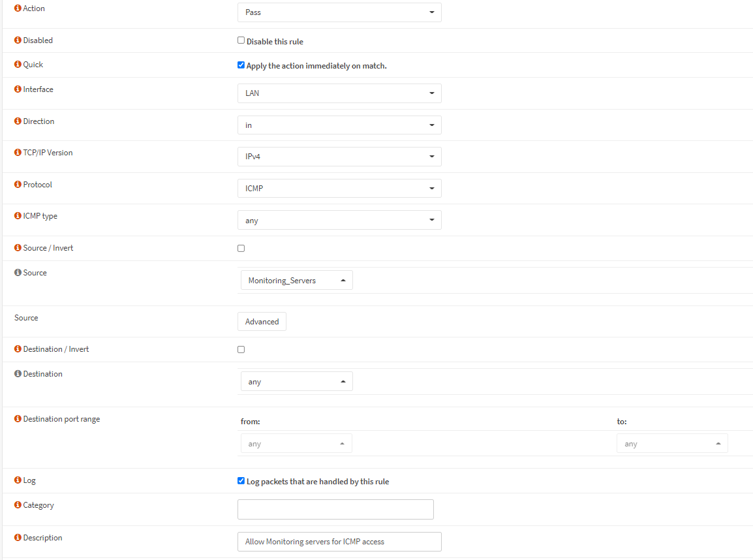Click the Destination port range label
753x560 pixels.
coord(61,419)
